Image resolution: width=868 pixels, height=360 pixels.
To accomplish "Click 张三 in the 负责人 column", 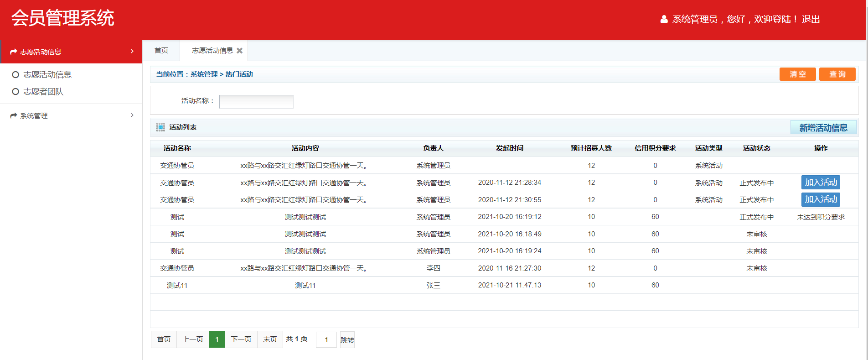I will point(433,286).
